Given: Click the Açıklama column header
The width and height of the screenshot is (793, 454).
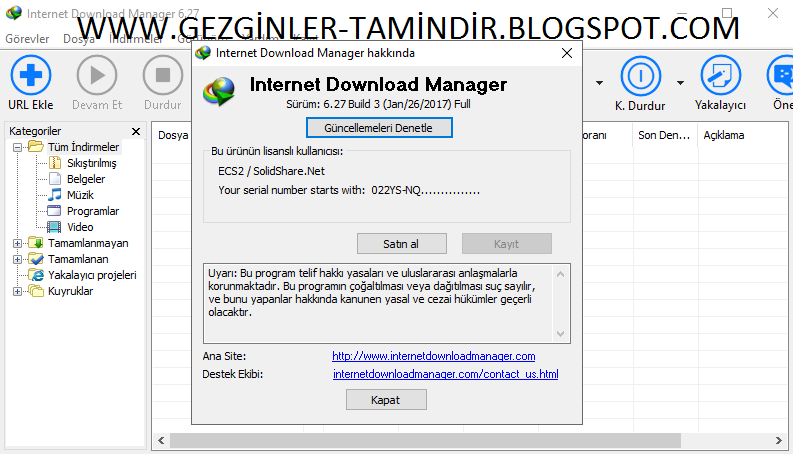Looking at the screenshot, I should pyautogui.click(x=724, y=135).
